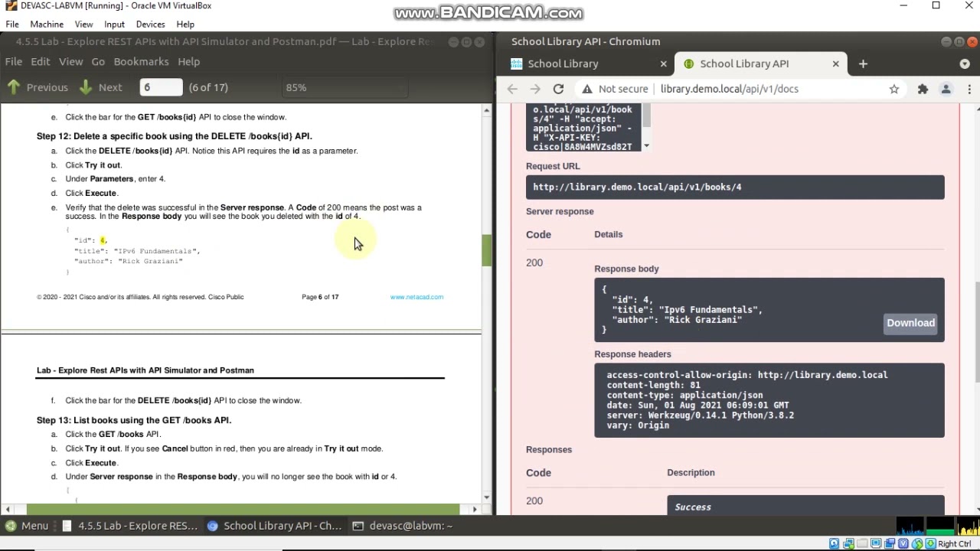980x551 pixels.
Task: Open the VirtualBox File menu
Action: pyautogui.click(x=12, y=24)
